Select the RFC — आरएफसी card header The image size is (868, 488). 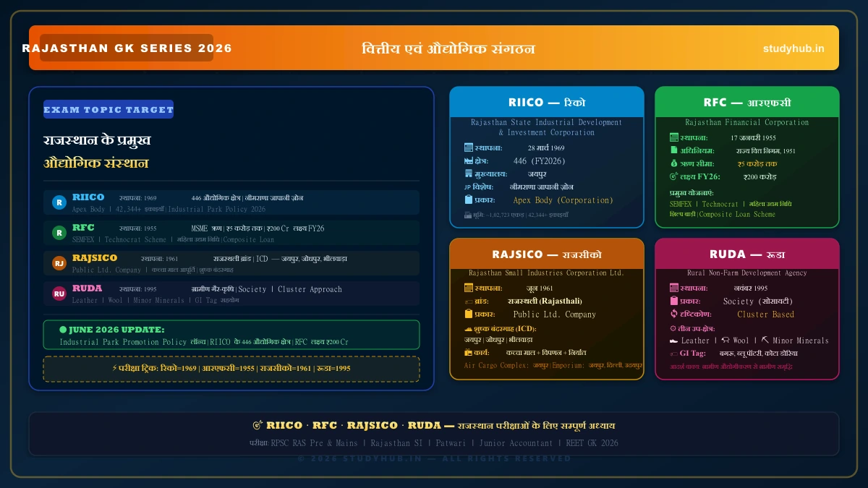747,102
